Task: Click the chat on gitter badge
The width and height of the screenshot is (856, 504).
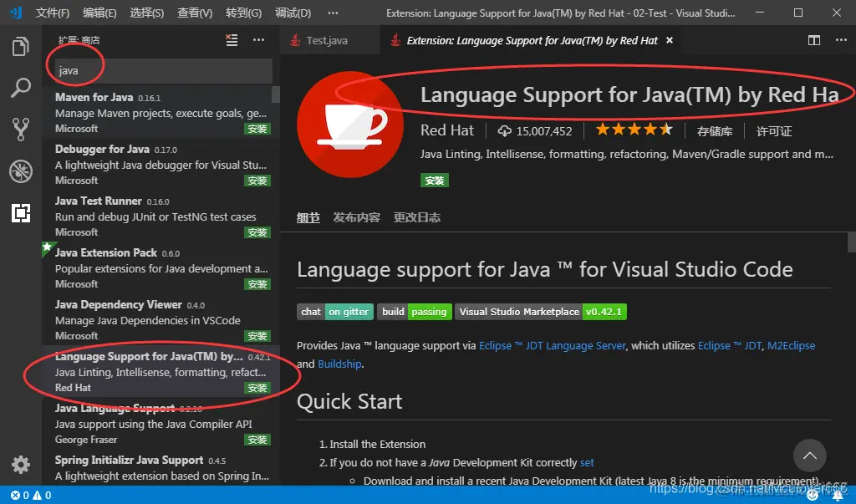Action: (335, 312)
